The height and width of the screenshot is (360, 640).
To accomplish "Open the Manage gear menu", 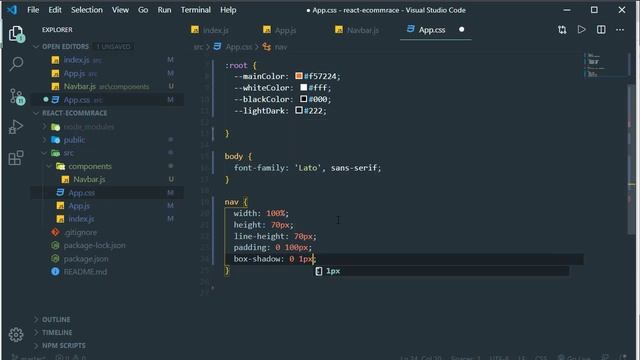I will (x=16, y=335).
